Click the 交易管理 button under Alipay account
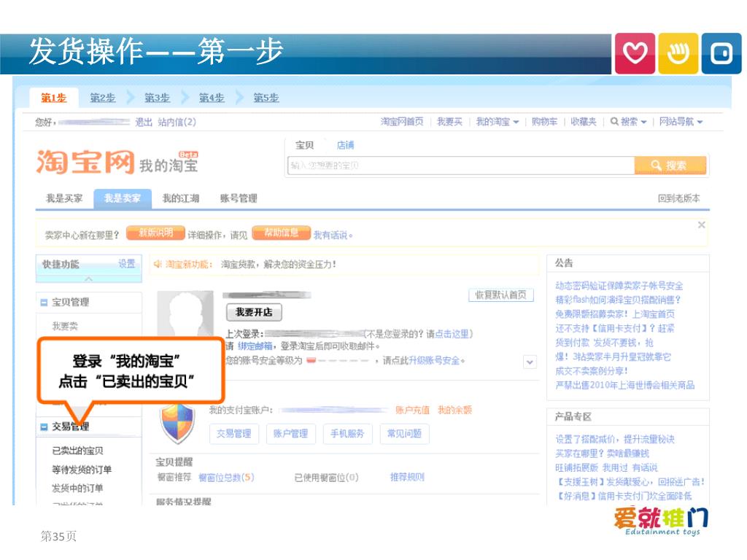The width and height of the screenshot is (747, 560). point(234,434)
